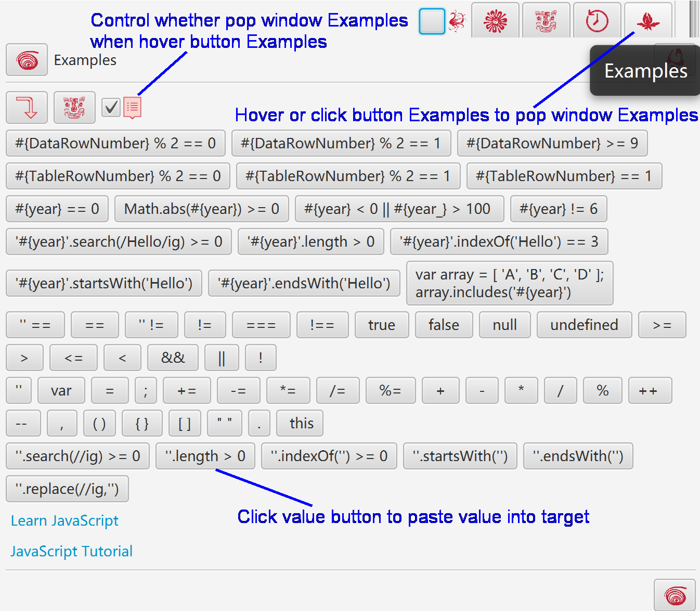Paste ''.startsWith('') template

point(460,456)
